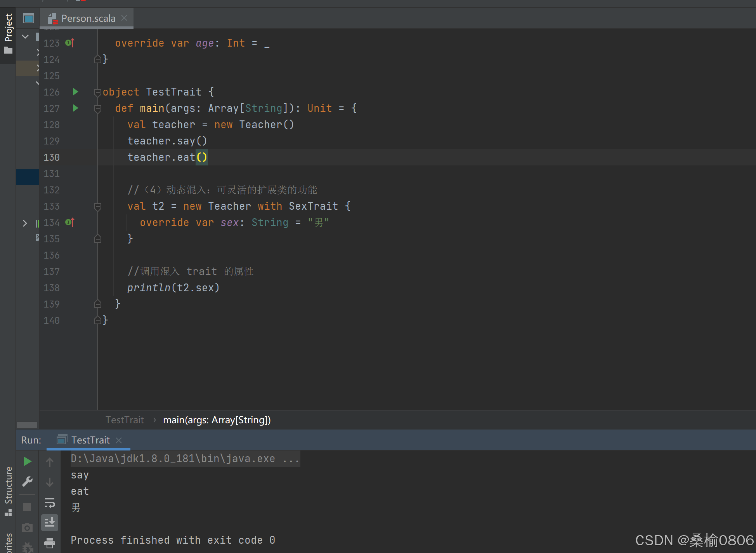Open the TestTrait run tab
The width and height of the screenshot is (756, 553).
[90, 440]
